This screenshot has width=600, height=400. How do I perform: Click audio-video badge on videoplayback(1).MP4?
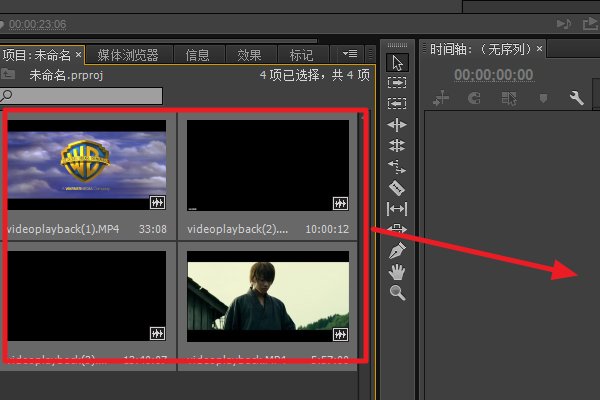point(157,202)
